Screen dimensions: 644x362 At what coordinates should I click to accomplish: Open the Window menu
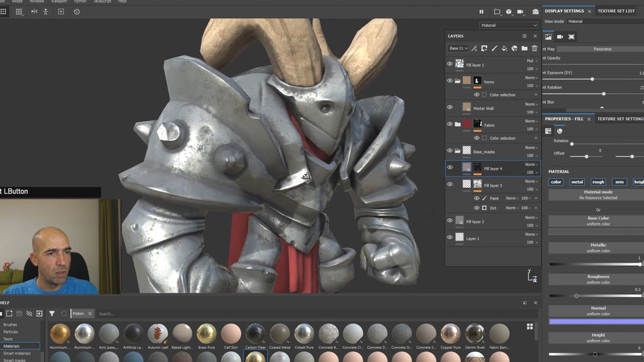click(x=37, y=2)
